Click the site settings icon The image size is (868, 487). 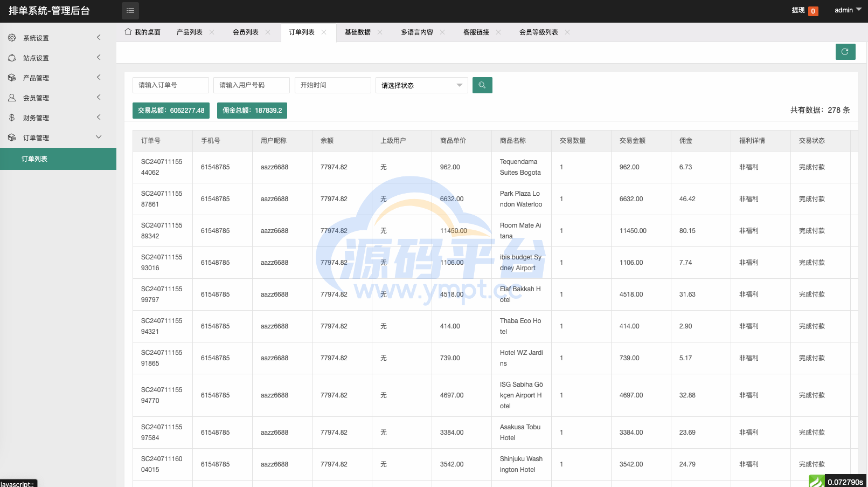coord(12,58)
